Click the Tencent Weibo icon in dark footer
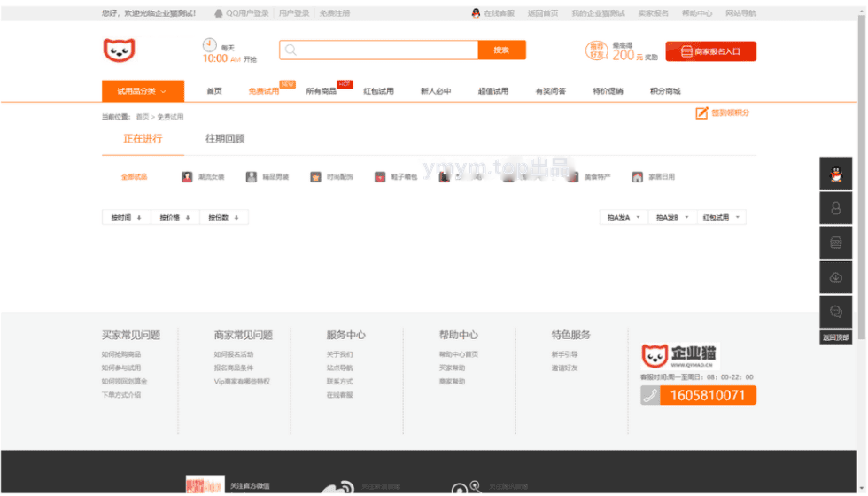This screenshot has width=868, height=496. pos(466,486)
